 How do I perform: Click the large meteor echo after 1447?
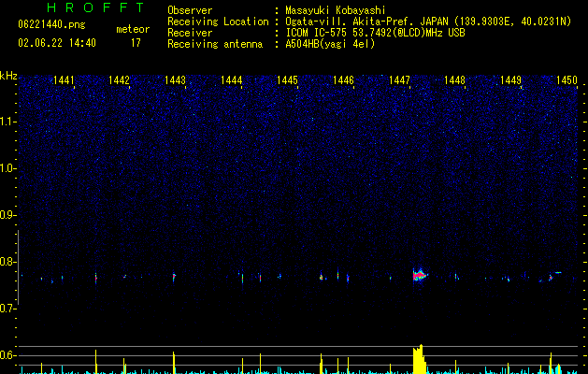pos(420,275)
